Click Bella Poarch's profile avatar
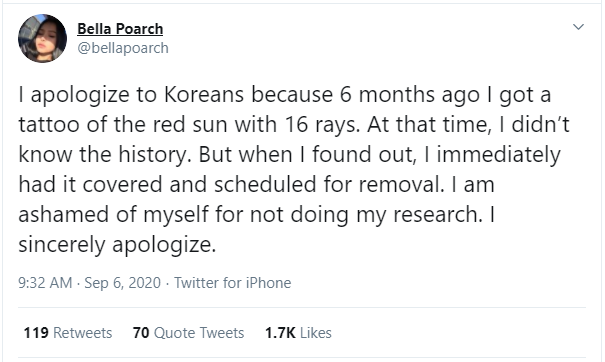The width and height of the screenshot is (605, 362). [42, 38]
